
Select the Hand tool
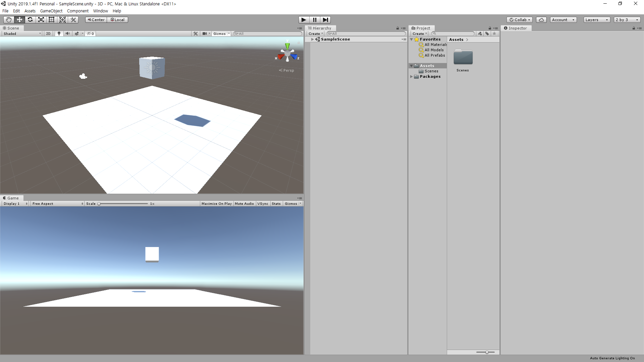[9, 20]
